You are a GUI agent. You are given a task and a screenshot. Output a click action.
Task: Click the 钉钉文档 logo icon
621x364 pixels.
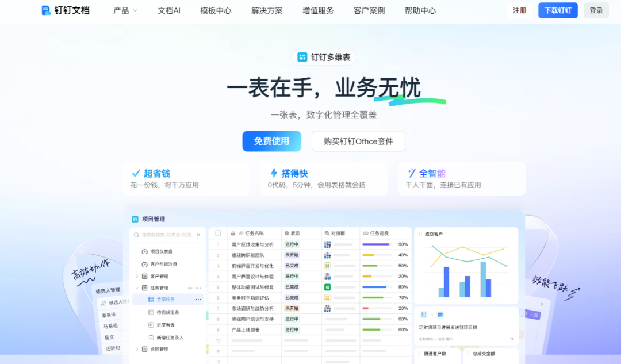pos(46,10)
